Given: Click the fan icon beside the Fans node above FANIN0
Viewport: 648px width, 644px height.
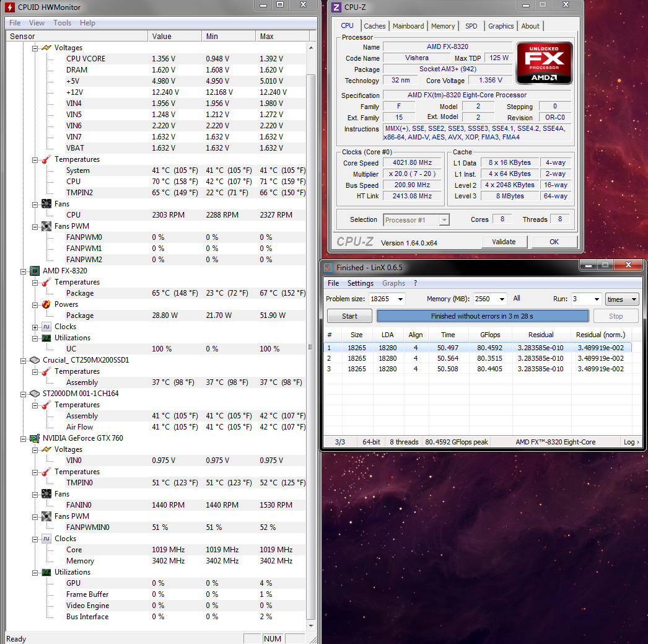Looking at the screenshot, I should point(46,495).
